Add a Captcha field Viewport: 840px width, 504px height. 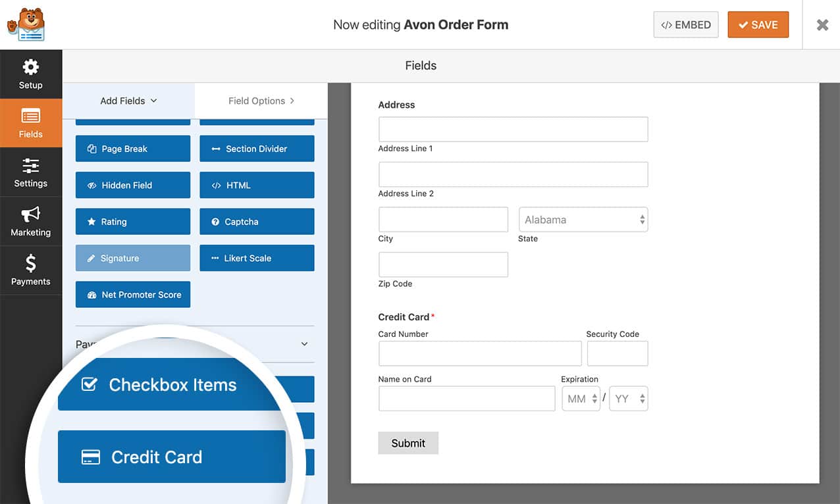click(257, 222)
